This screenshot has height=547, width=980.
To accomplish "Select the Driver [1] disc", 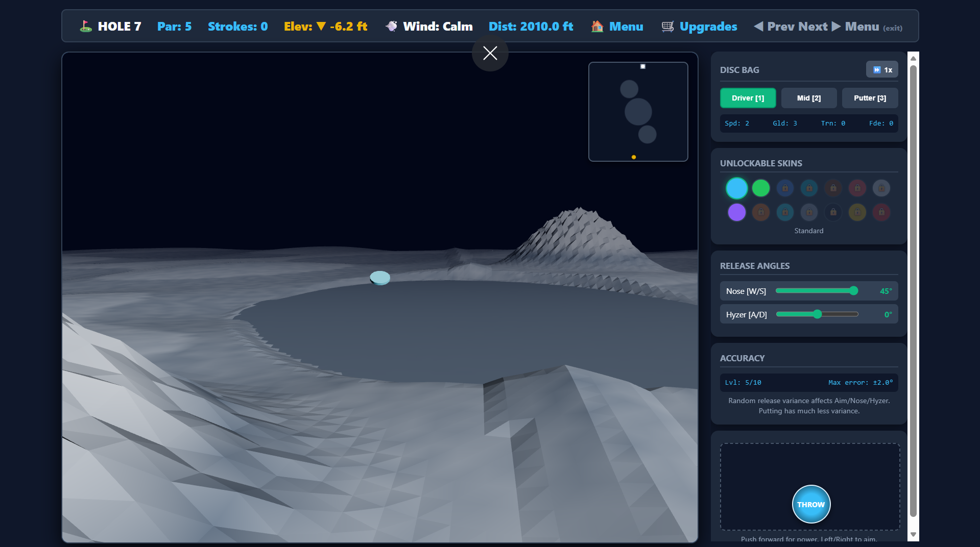I will (748, 98).
